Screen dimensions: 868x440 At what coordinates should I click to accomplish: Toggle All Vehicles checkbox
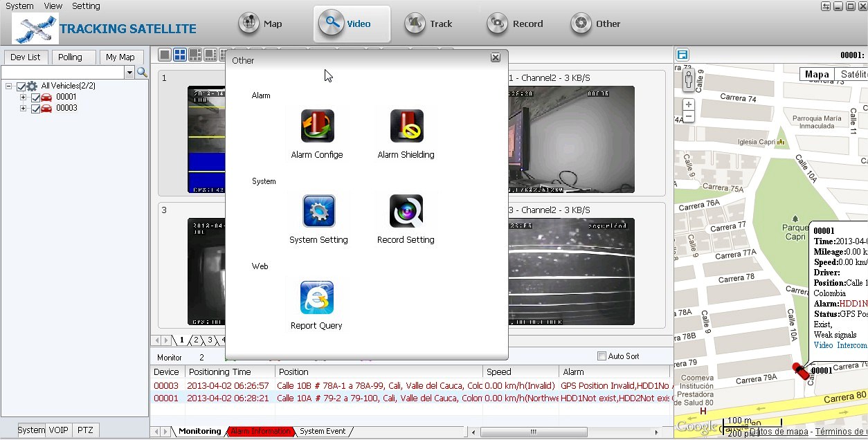point(21,86)
